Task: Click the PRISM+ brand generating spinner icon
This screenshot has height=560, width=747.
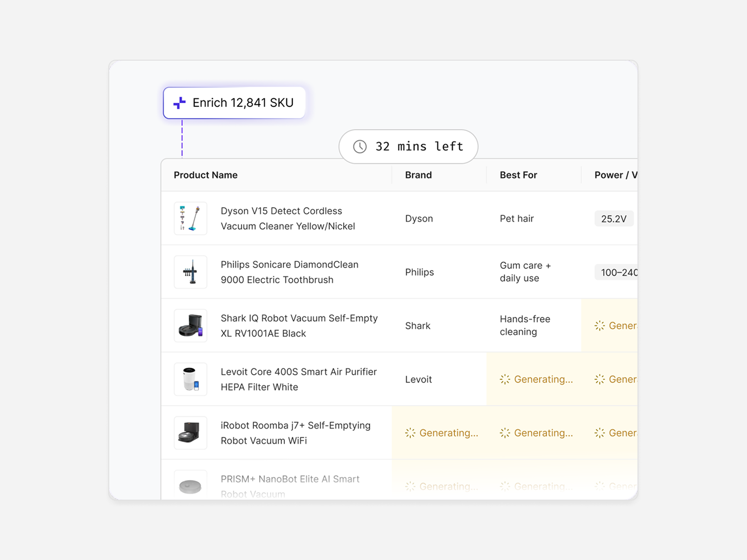Action: click(x=410, y=487)
